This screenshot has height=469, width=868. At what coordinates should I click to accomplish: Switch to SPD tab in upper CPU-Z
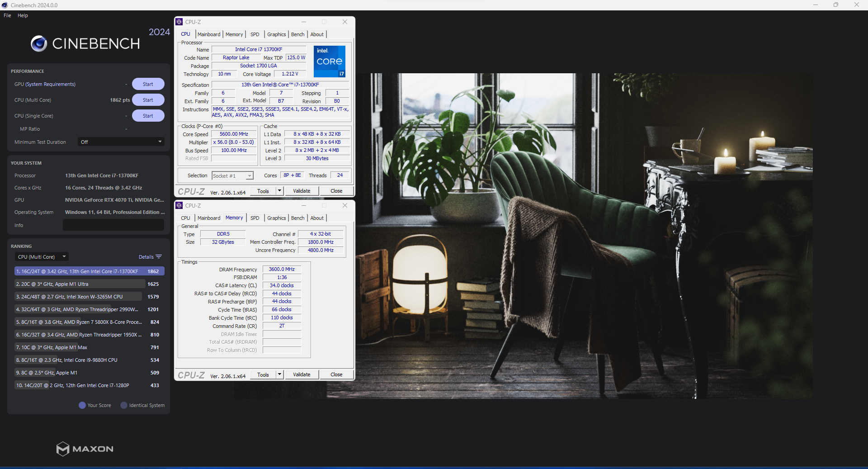255,34
